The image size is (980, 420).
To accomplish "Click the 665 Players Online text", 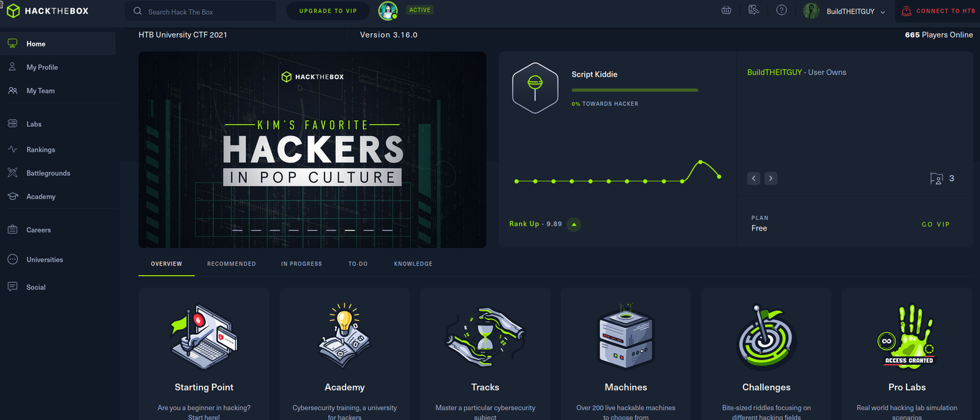I will [939, 35].
